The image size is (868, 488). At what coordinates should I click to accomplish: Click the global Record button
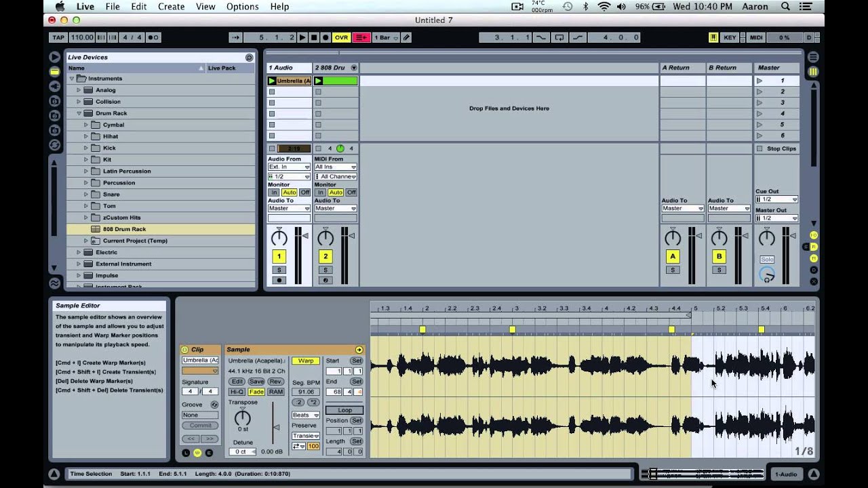(325, 37)
